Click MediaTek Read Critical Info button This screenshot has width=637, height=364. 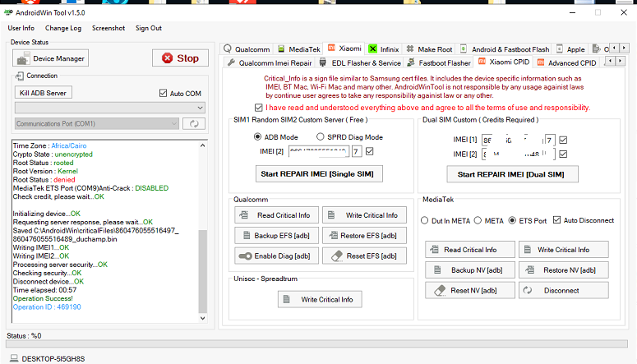470,250
